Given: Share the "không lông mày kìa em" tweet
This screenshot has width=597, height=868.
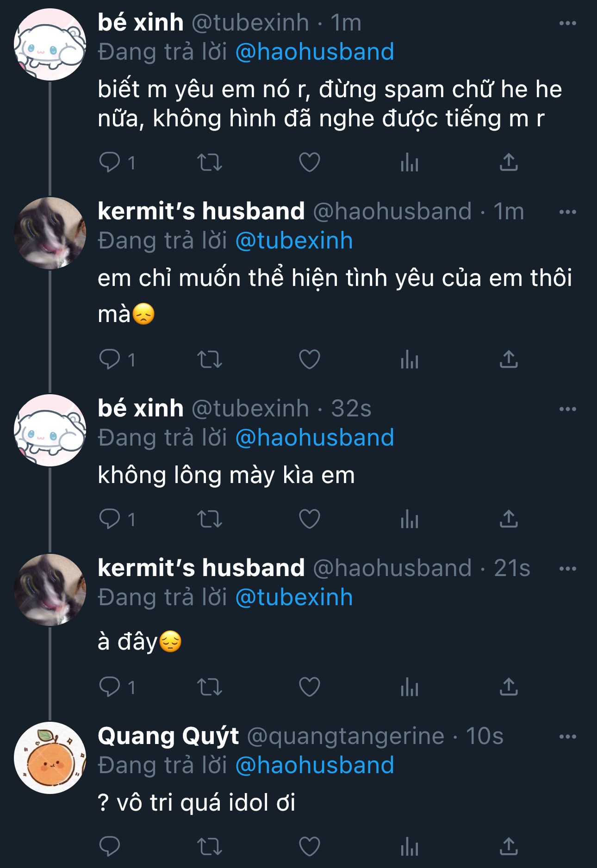Looking at the screenshot, I should [x=509, y=519].
